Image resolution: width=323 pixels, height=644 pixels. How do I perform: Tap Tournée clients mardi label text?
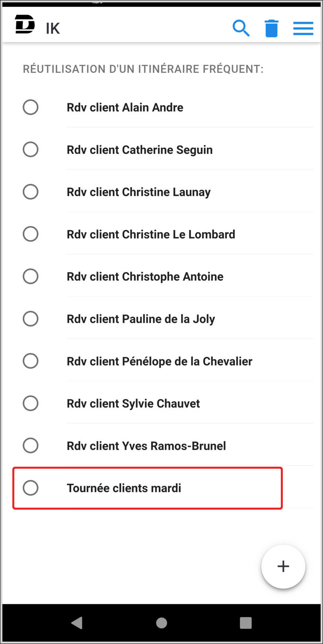coord(124,488)
